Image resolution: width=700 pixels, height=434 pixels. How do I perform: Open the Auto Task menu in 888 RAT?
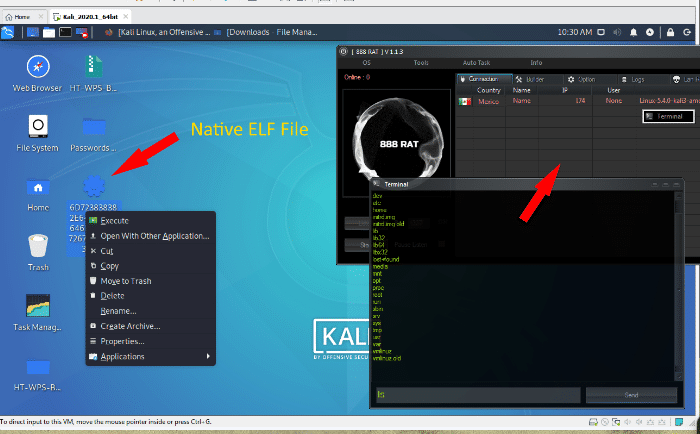[476, 63]
